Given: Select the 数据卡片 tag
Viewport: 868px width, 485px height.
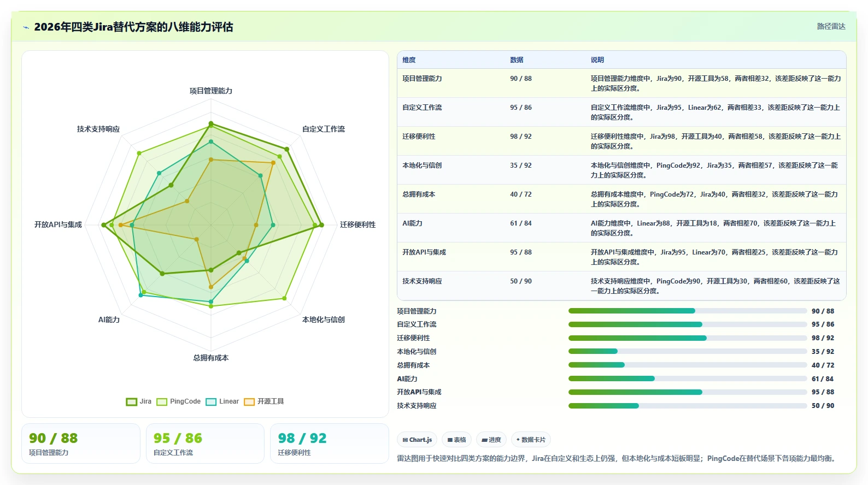Looking at the screenshot, I should coord(531,440).
